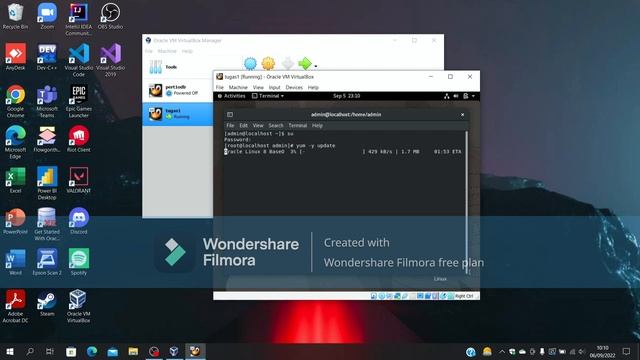
Task: Open the PowerPoint desktop shortcut
Action: tap(15, 221)
